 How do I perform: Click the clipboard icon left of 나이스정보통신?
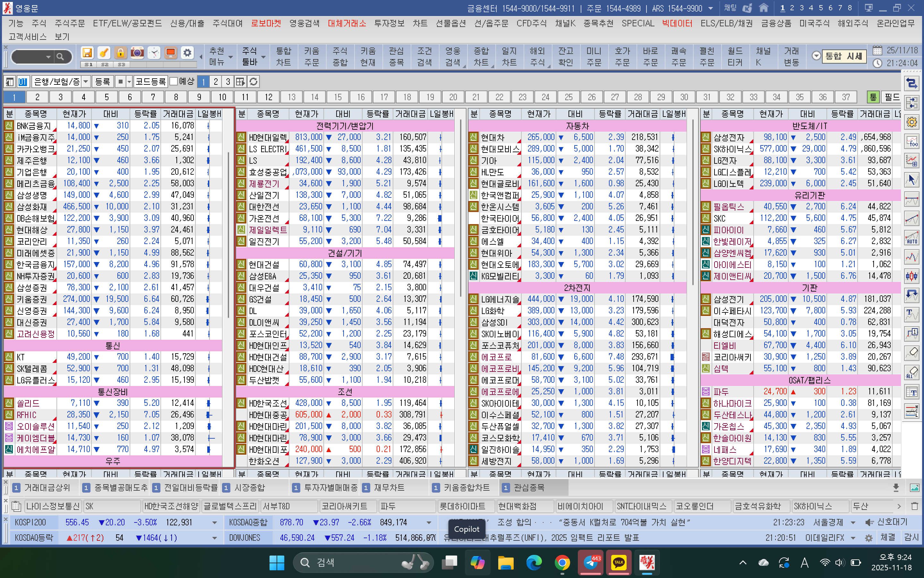pos(16,506)
